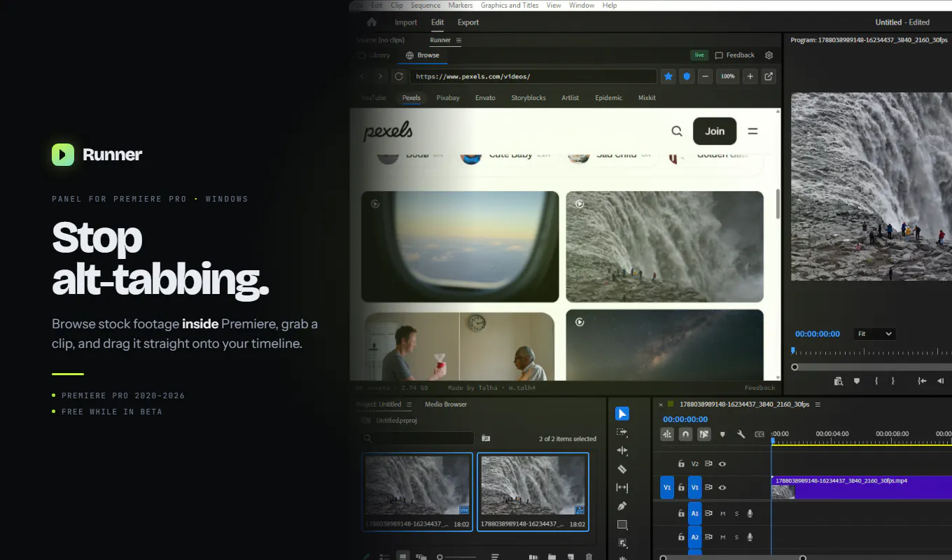This screenshot has height=560, width=952.
Task: Open the page in an external browser
Action: (769, 76)
